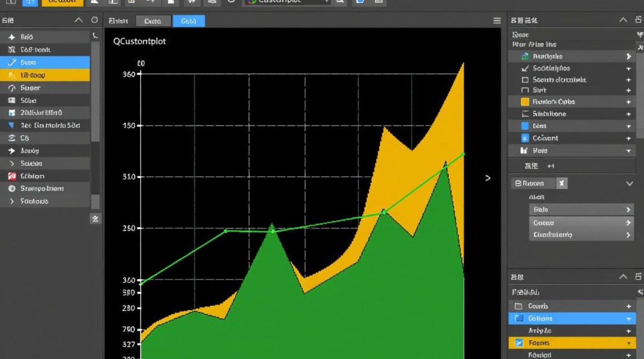The width and height of the screenshot is (644, 359).
Task: Click the icon on the Boie row
Action: [x=525, y=150]
